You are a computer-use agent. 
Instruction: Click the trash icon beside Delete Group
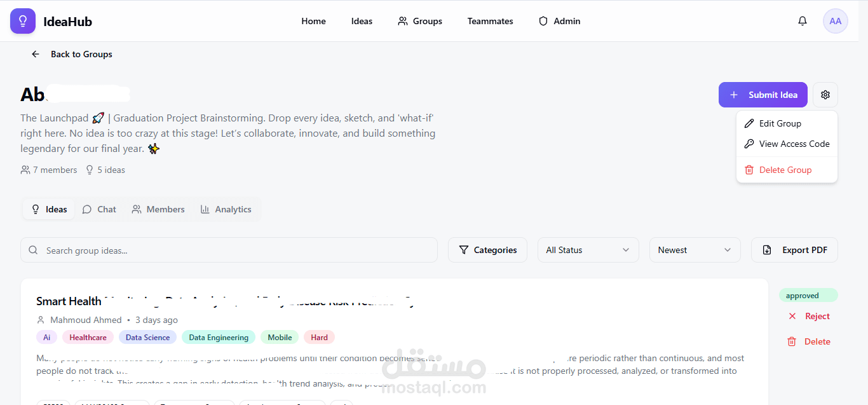tap(749, 170)
